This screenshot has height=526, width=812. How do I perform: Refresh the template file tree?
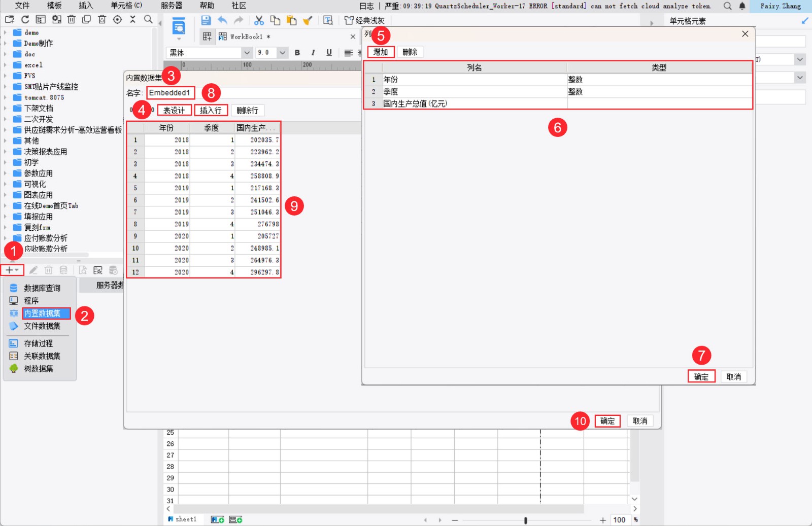(x=25, y=19)
